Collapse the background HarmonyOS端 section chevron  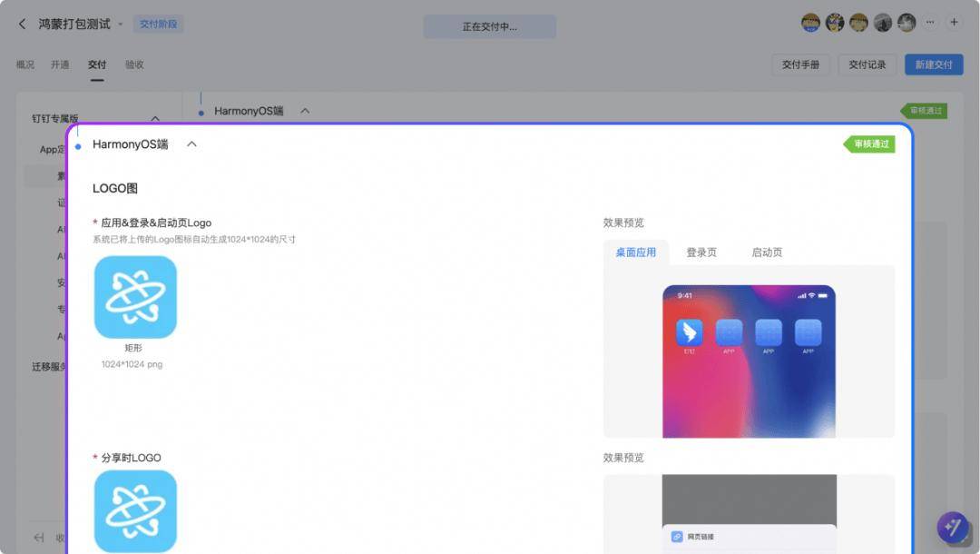click(305, 111)
